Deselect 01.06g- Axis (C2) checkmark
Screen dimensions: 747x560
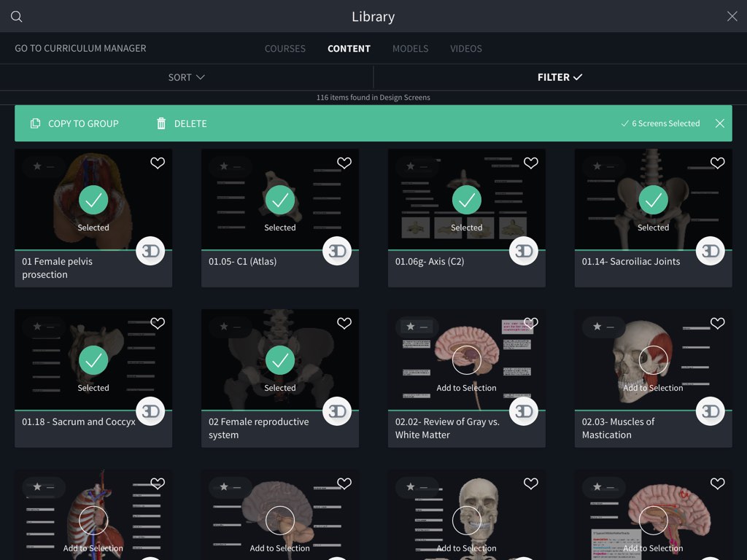click(467, 200)
